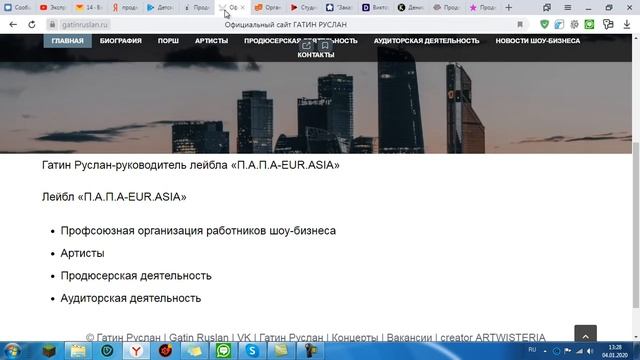The height and width of the screenshot is (360, 640).
Task: Open the Вакансии footer link
Action: pos(409,338)
